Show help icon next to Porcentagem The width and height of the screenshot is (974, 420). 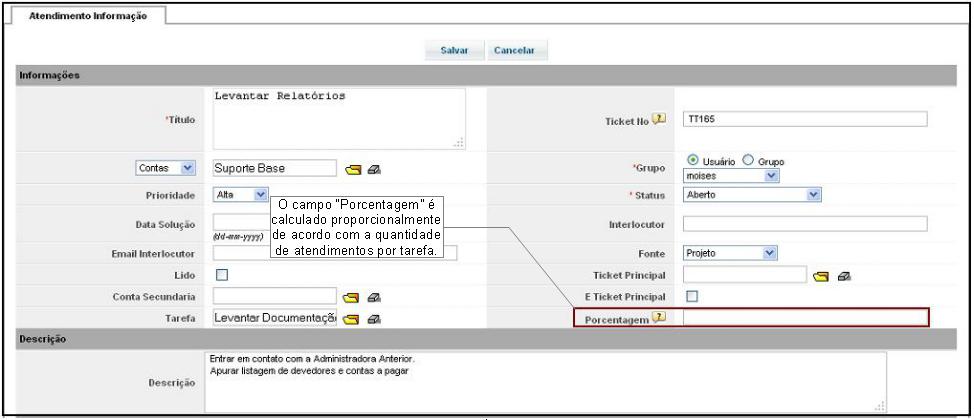[659, 317]
